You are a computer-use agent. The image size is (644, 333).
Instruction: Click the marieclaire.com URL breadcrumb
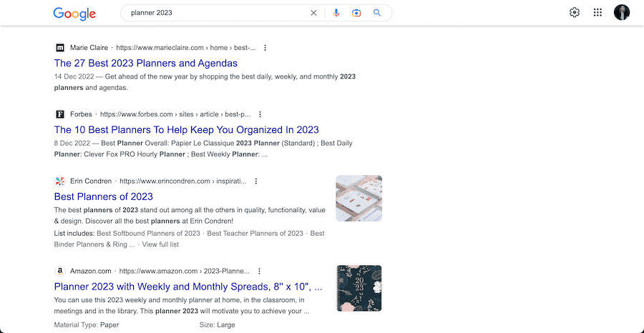(185, 48)
